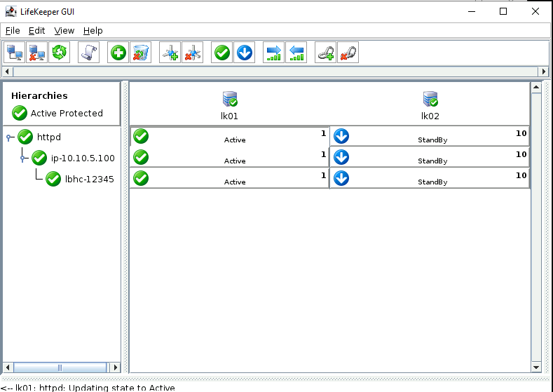This screenshot has height=392, width=553.
Task: Click the Remove Dependency chain icon
Action: point(348,53)
